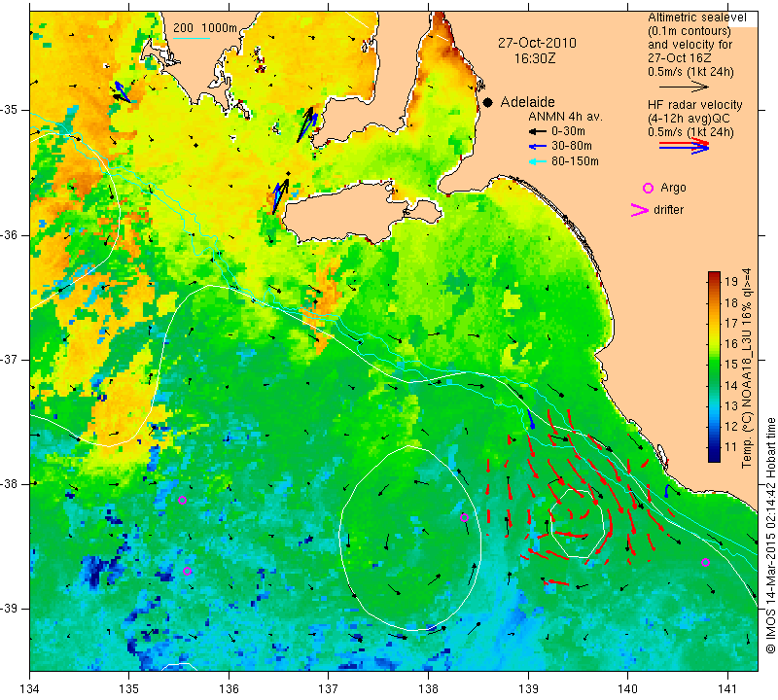Click the cyan 200 1000m isobath legend line
Viewport: 778px width, 700px height.
(192, 38)
